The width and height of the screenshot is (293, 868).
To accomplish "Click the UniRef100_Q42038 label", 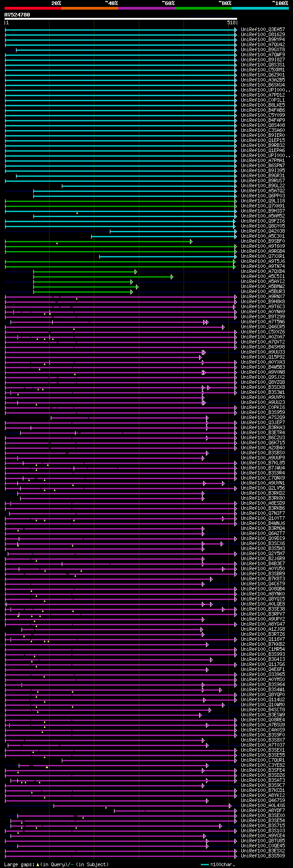I will [263, 231].
